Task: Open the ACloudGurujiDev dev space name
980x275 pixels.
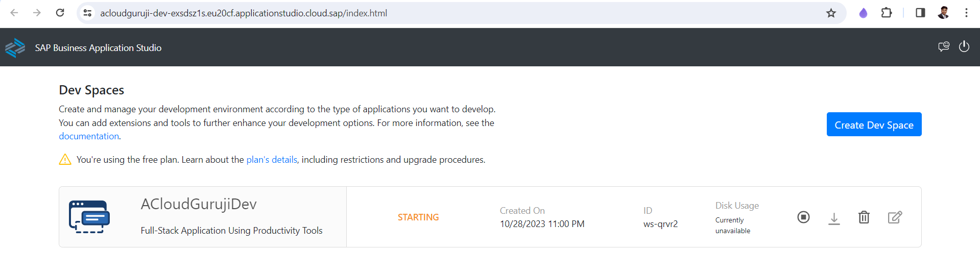Action: click(199, 204)
